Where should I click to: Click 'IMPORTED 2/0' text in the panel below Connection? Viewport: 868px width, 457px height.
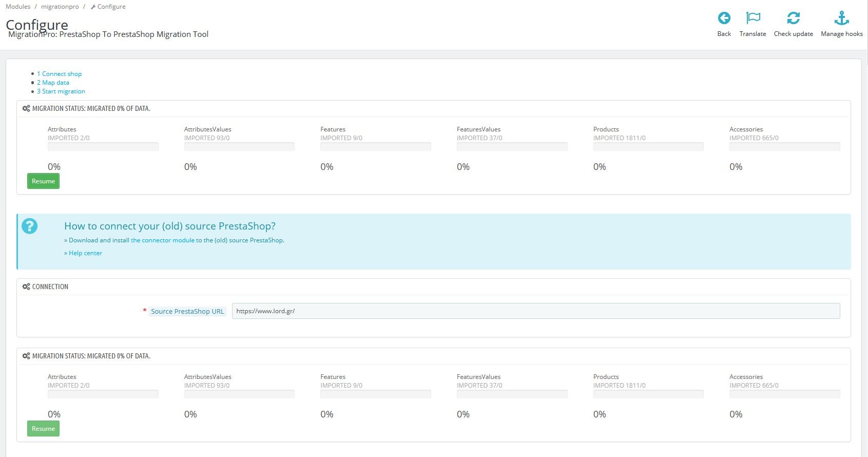69,386
